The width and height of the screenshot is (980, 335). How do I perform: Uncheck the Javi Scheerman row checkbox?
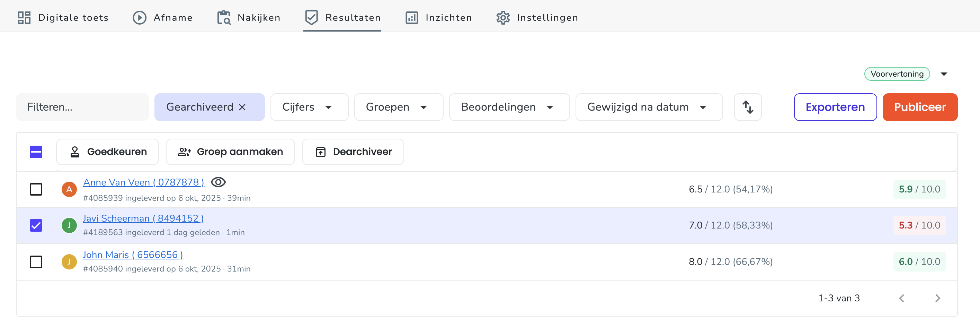tap(36, 225)
